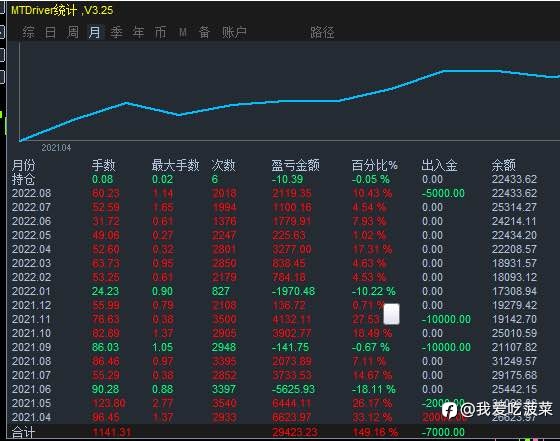560x441 pixels.
Task: Open the 日 daily statistics tab
Action: 50,32
